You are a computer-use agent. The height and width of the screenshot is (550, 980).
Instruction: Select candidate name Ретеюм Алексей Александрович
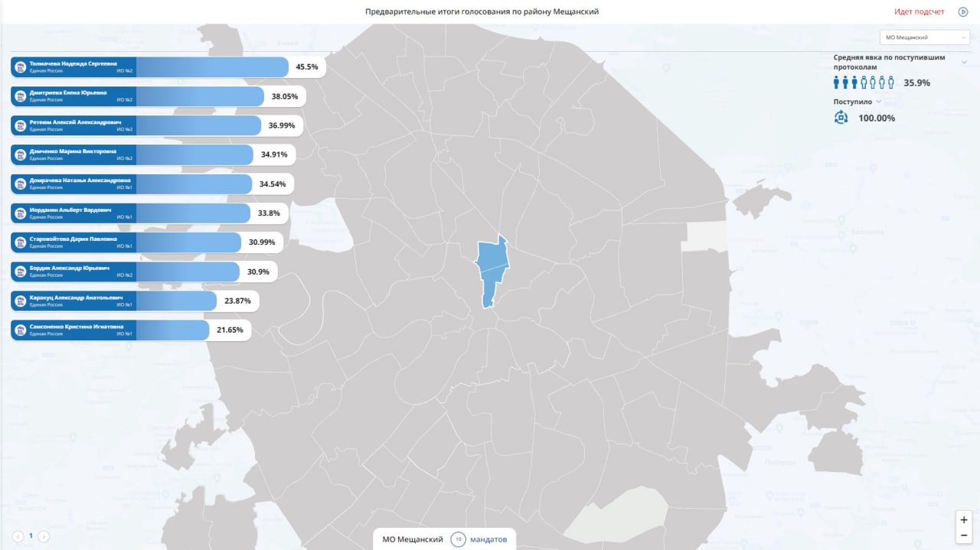click(75, 122)
